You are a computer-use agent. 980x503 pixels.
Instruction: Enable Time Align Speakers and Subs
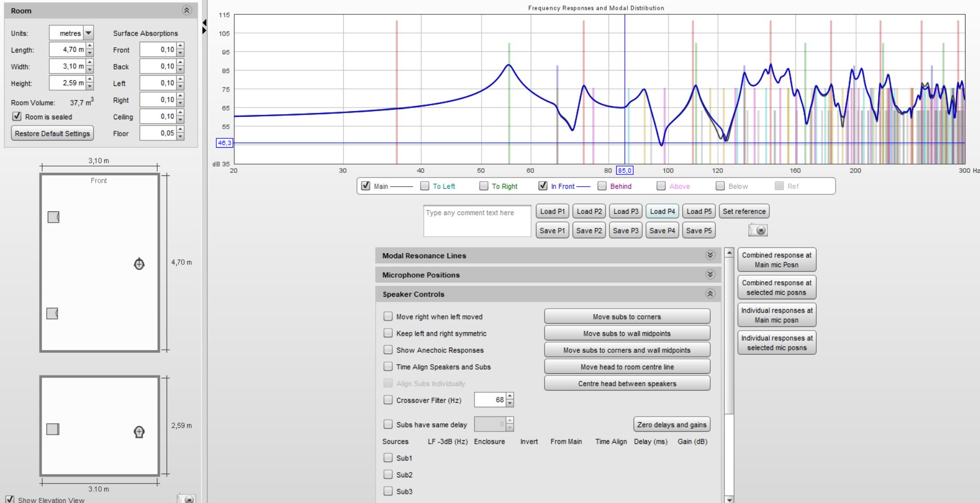click(x=388, y=367)
